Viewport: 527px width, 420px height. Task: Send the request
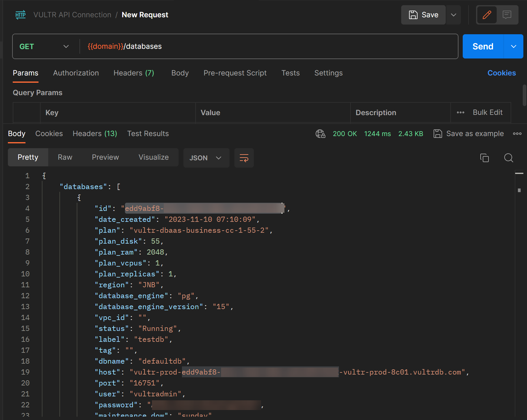point(483,46)
